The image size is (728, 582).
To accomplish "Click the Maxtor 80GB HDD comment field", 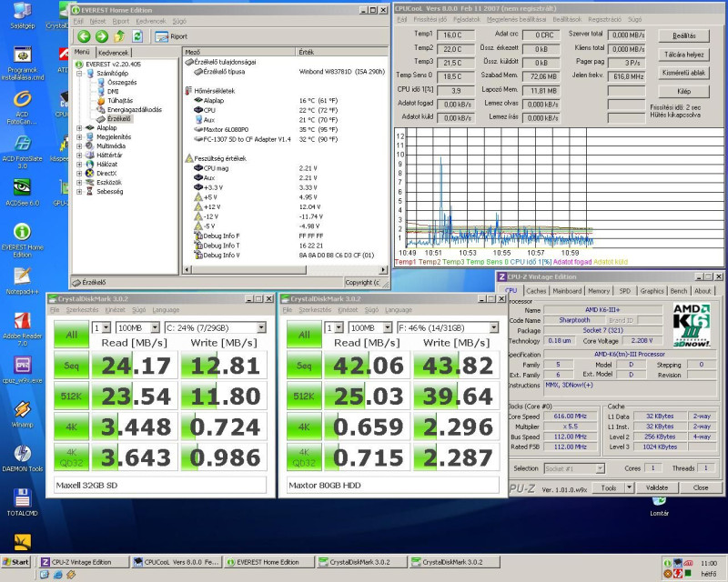I will (393, 486).
